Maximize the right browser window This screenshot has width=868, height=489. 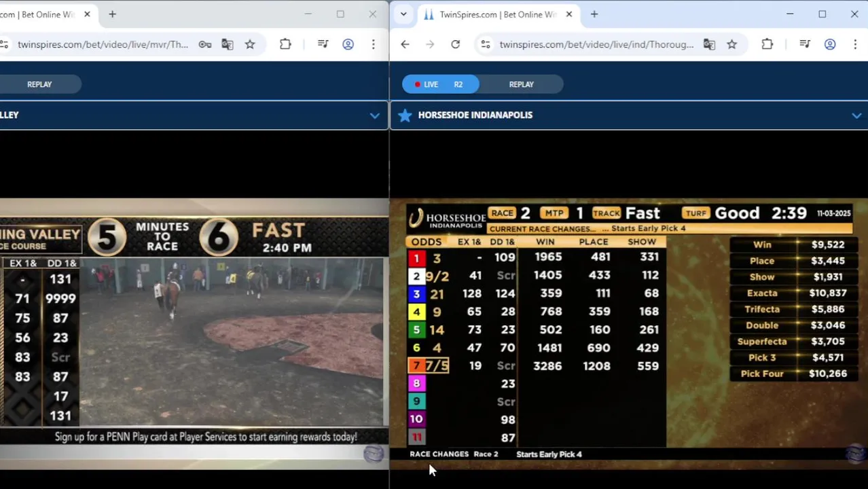822,14
